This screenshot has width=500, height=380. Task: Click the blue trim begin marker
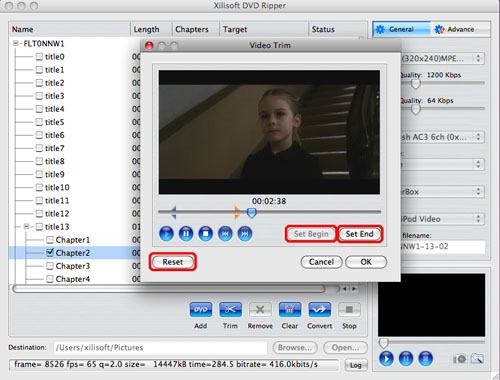173,212
